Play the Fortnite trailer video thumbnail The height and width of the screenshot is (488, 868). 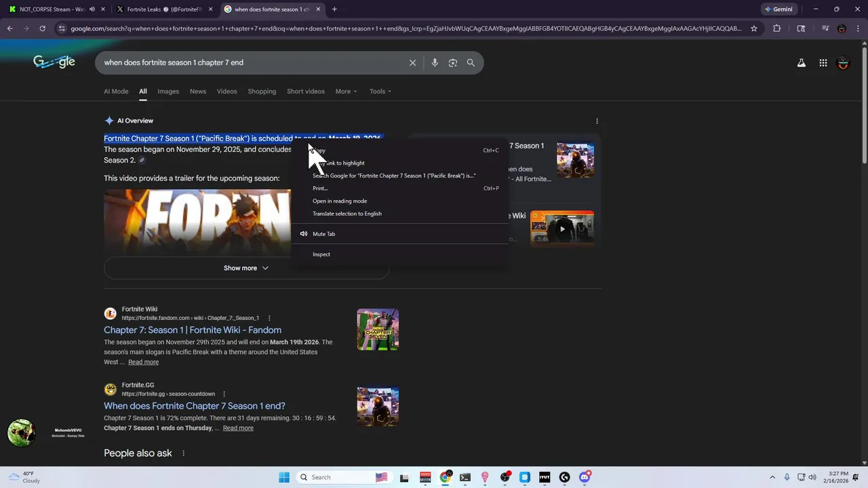pos(197,223)
